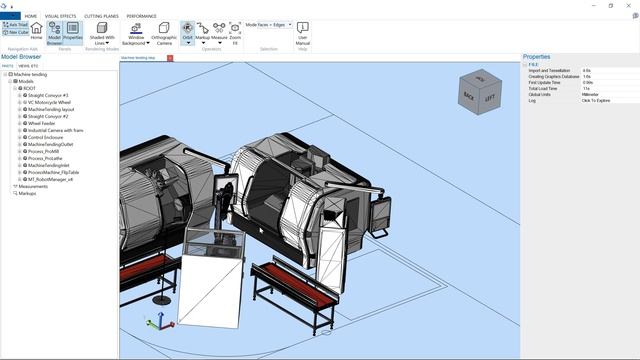Image resolution: width=640 pixels, height=360 pixels.
Task: Select ProcessMachine_FlipTable in the tree
Action: pos(53,172)
